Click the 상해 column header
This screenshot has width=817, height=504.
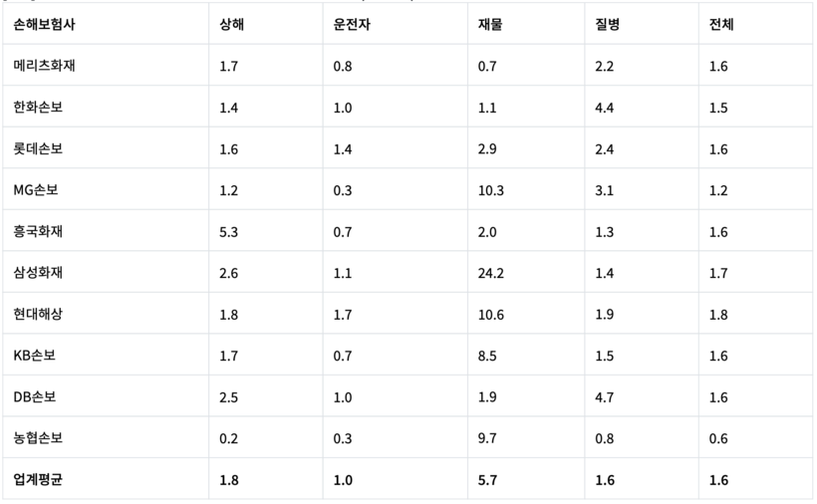click(x=231, y=25)
